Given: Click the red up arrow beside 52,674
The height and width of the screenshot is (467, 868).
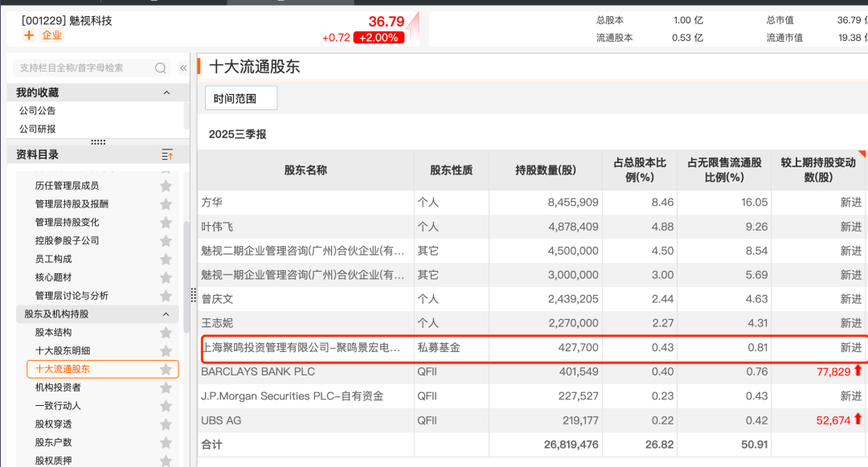Looking at the screenshot, I should tap(860, 420).
